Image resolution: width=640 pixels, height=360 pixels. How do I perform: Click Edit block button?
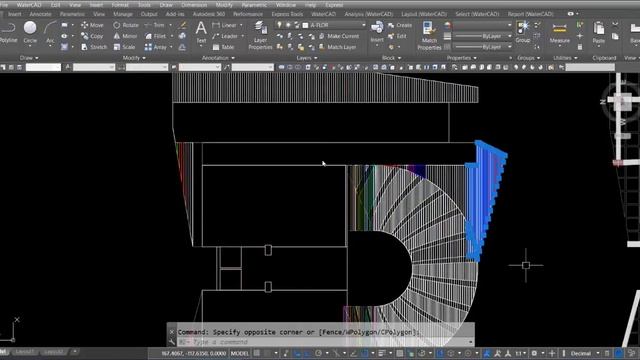tap(397, 36)
